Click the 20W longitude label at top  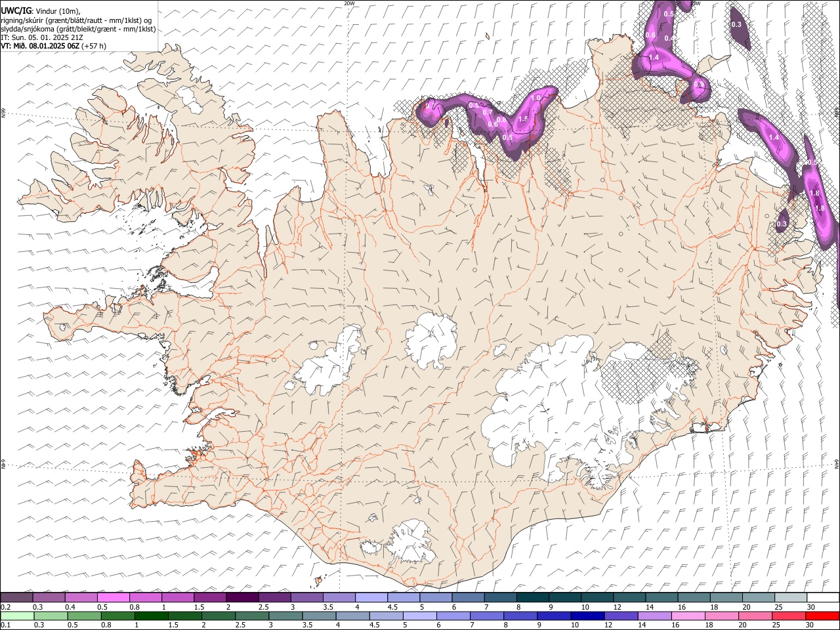349,3
